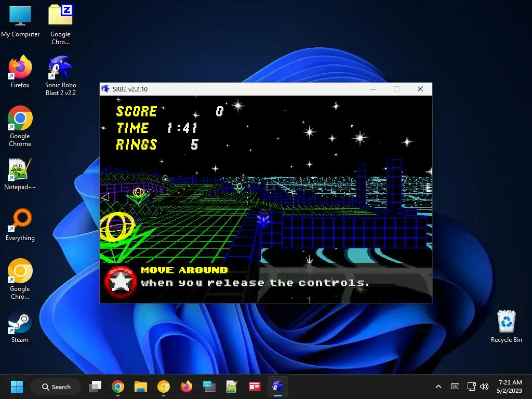532x399 pixels.
Task: Minimize the SRB2 v2.2.10 window
Action: click(x=373, y=89)
